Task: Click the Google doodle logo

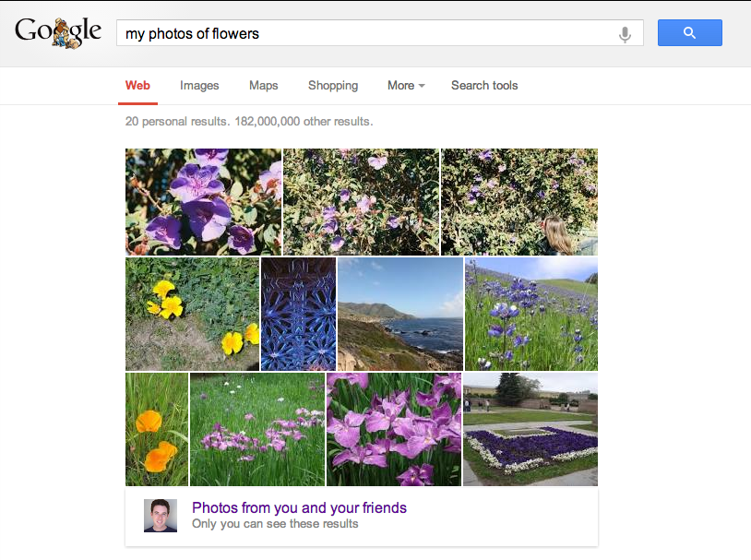Action: [58, 30]
